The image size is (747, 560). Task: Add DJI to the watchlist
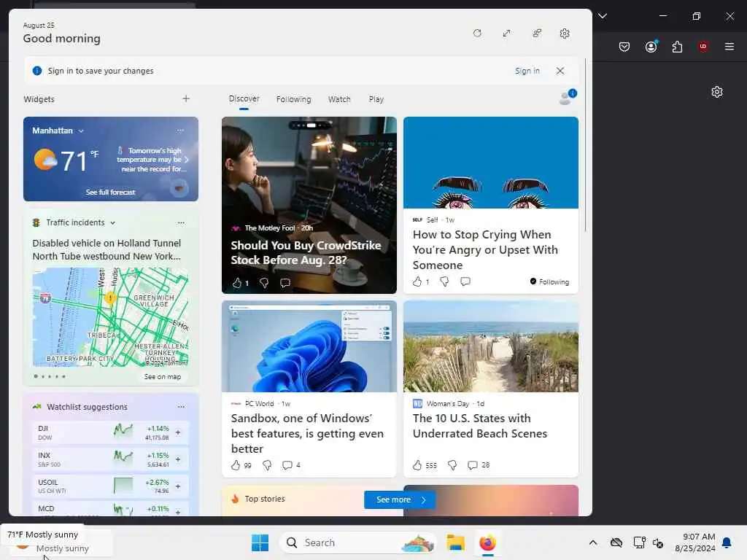coord(178,432)
